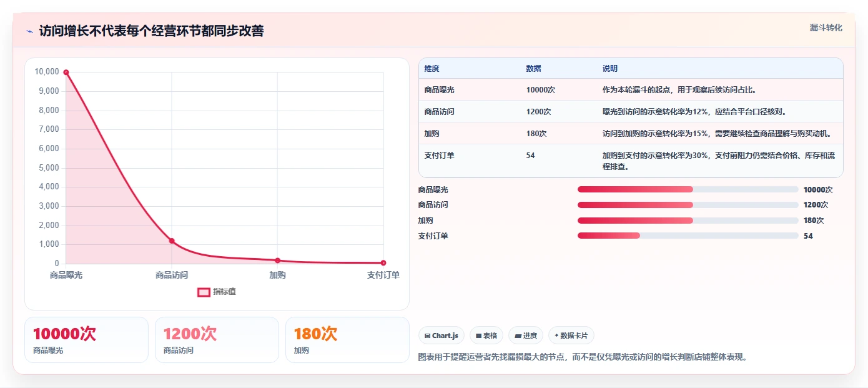Open the 180次 加购 data card

point(347,340)
